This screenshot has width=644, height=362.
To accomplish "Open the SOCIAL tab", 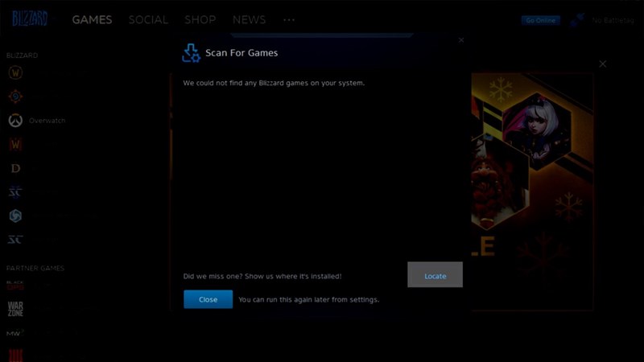I will [x=148, y=19].
